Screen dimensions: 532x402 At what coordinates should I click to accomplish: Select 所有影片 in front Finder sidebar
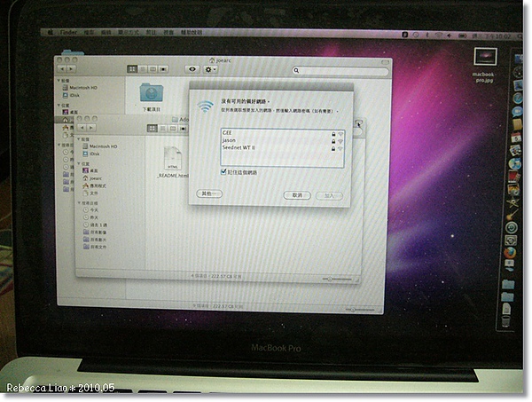(x=95, y=240)
